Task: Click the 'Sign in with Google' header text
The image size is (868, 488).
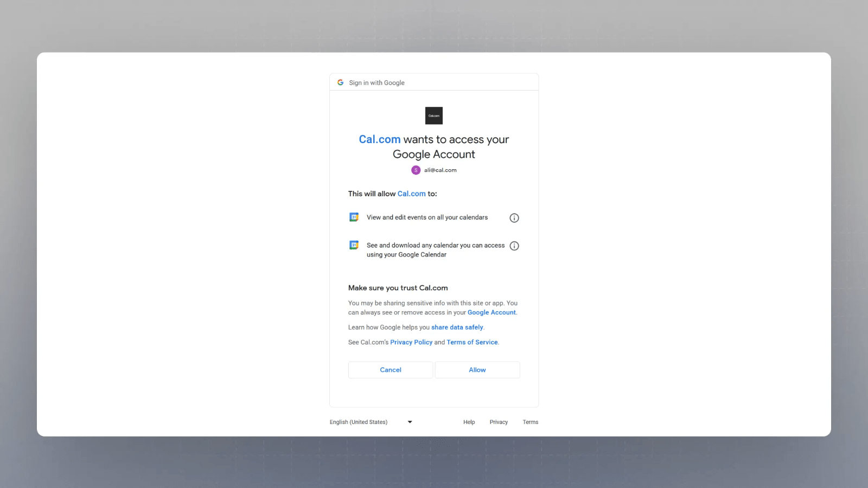Action: pyautogui.click(x=376, y=83)
